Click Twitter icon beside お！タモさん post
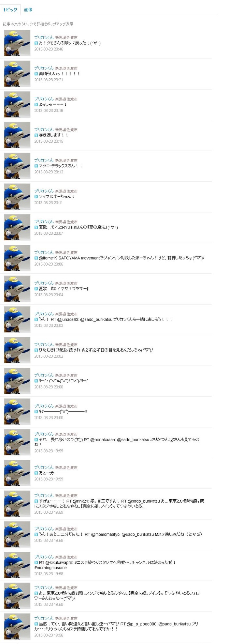 pyautogui.click(x=36, y=43)
